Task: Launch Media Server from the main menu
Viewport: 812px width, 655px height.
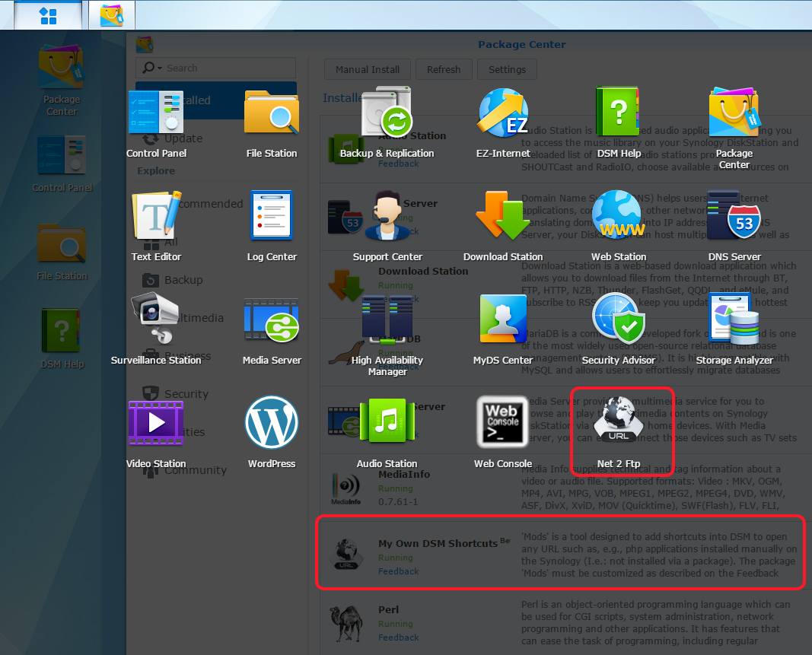Action: pyautogui.click(x=272, y=330)
